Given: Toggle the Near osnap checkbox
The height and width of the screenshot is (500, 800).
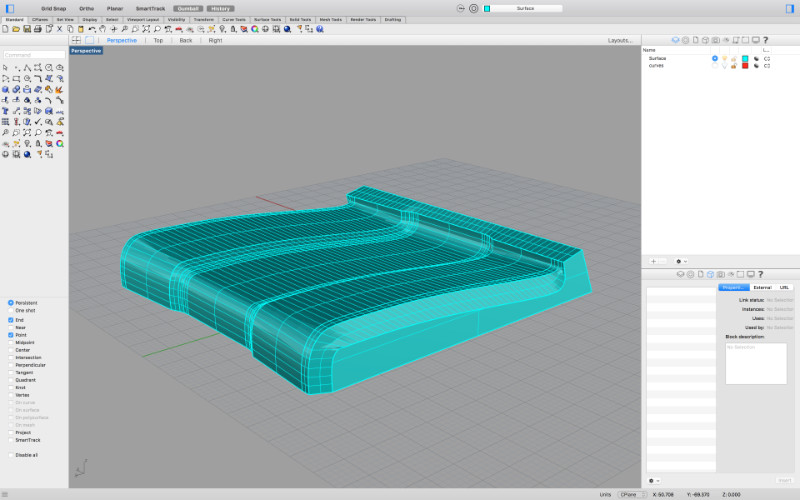Looking at the screenshot, I should pos(11,328).
